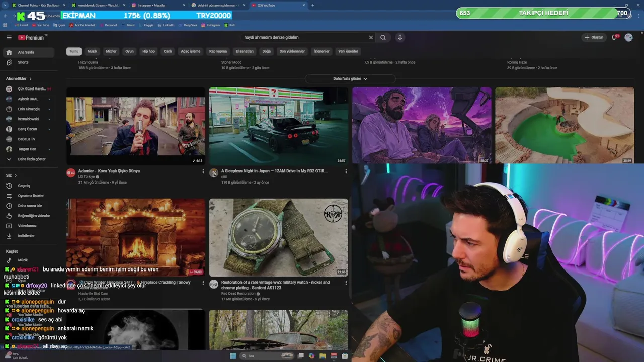Open the Cozy Winter Fireplace live thumbnail
The height and width of the screenshot is (362, 644).
(136, 237)
